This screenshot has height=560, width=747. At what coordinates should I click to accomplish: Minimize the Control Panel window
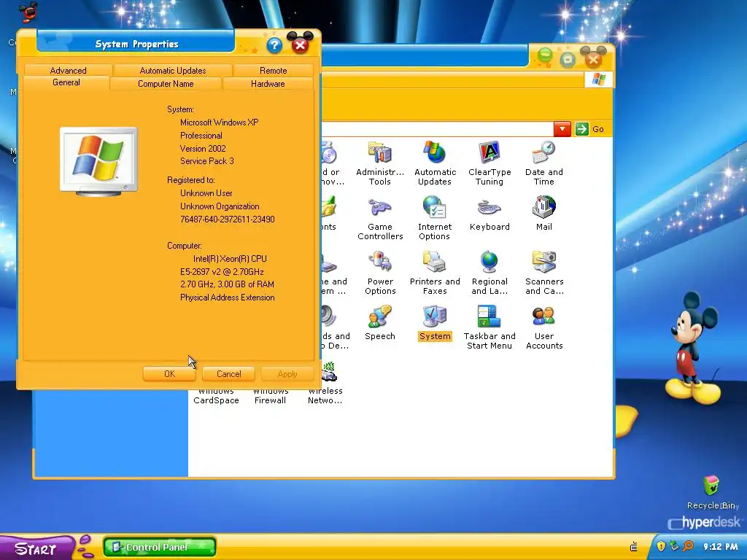(x=544, y=57)
